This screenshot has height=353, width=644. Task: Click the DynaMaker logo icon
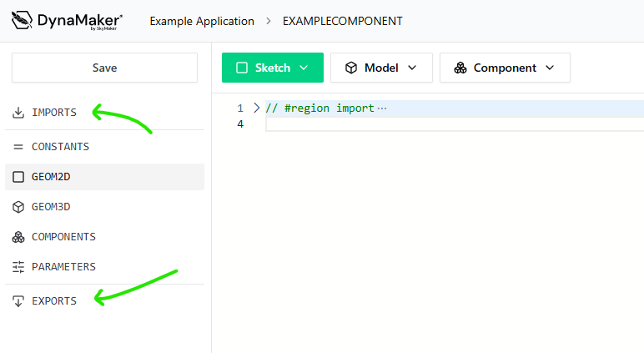(x=23, y=21)
